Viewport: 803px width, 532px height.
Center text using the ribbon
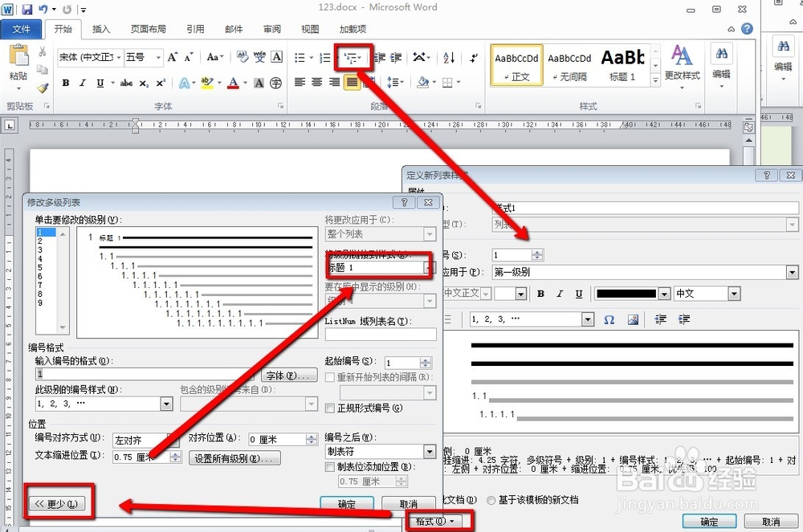coord(317,82)
